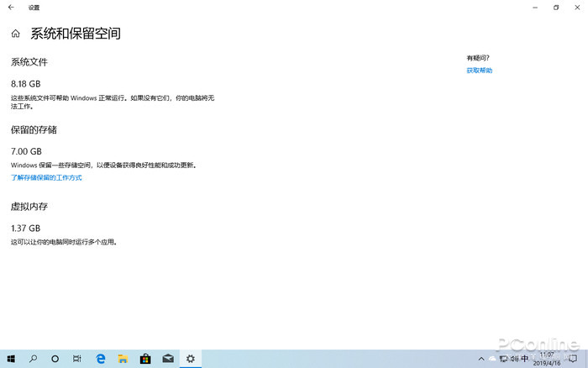Launch Microsoft Edge from taskbar
The image size is (588, 368).
(x=100, y=359)
